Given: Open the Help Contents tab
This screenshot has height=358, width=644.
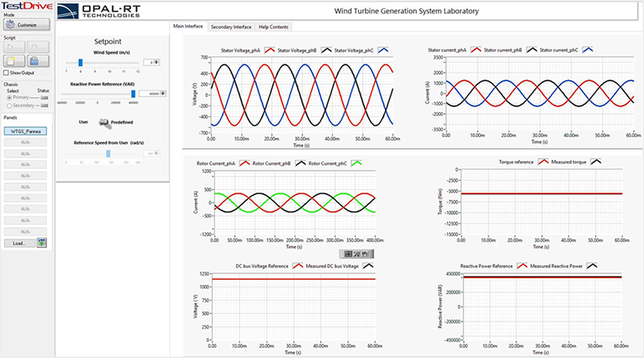Looking at the screenshot, I should tap(273, 27).
